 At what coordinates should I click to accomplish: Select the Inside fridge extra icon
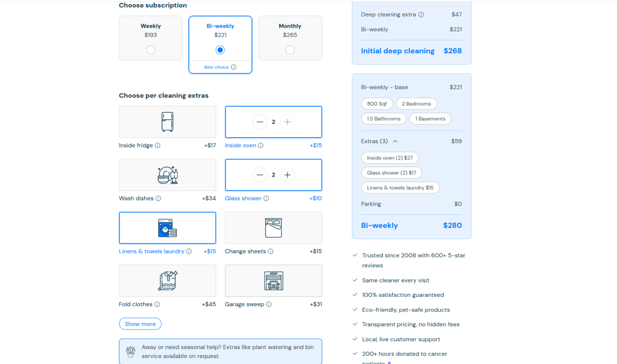click(168, 122)
